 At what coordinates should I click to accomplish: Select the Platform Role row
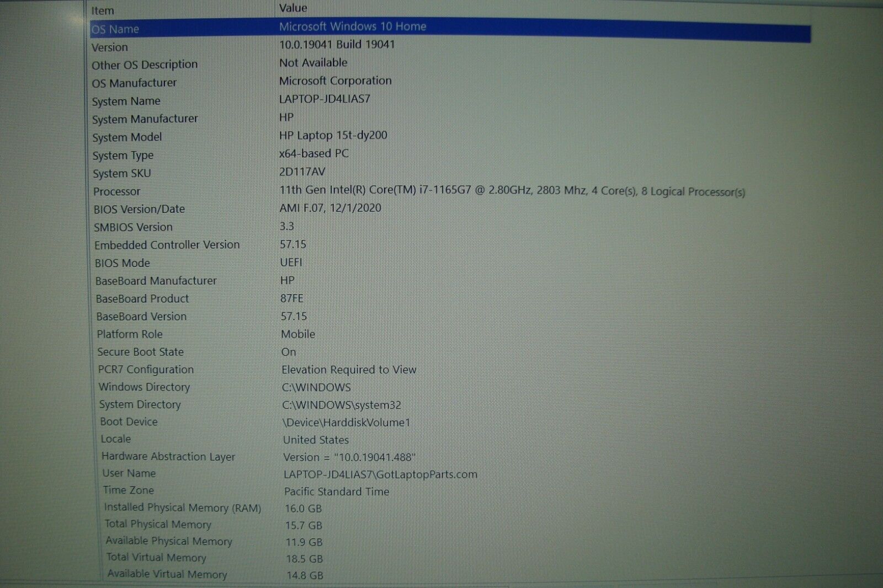130,334
